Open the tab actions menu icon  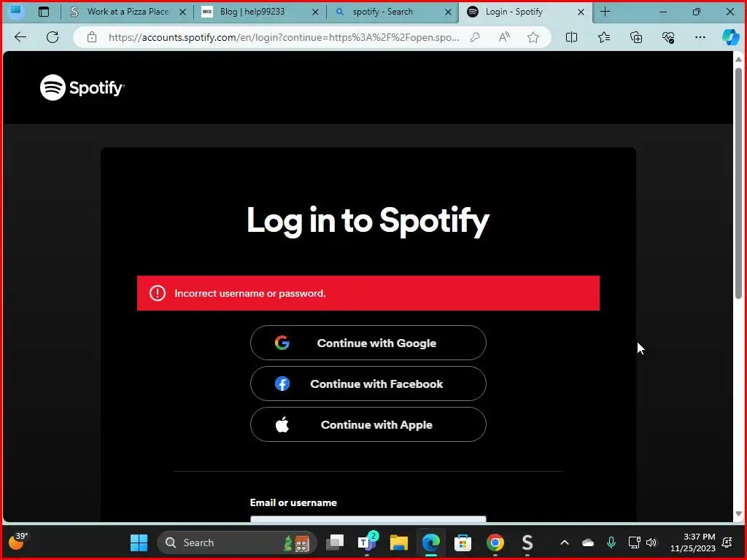[x=43, y=12]
